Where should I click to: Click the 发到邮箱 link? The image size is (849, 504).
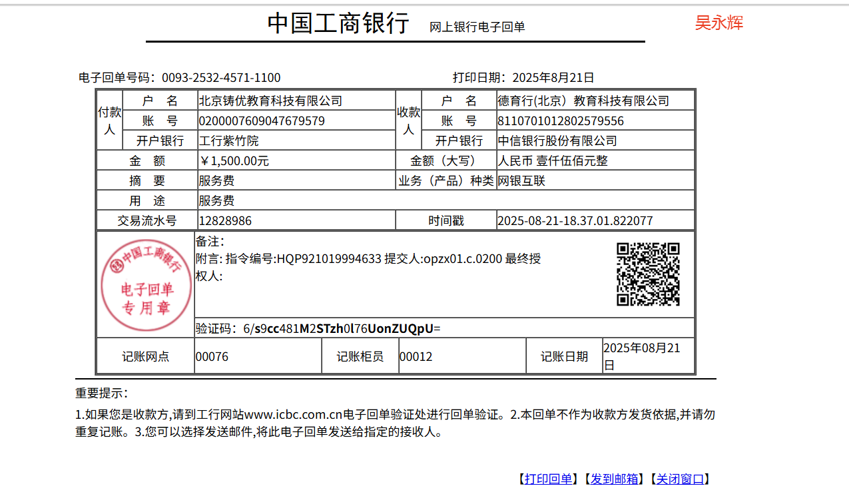point(615,479)
